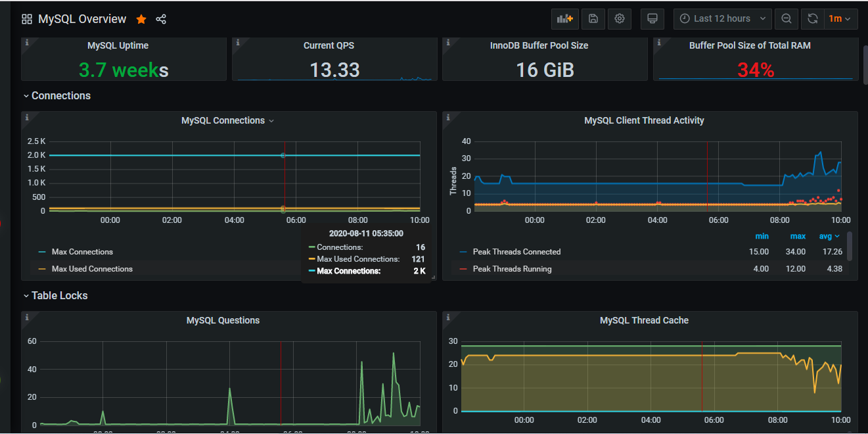Open the Last 12 hours time picker
The width and height of the screenshot is (868, 434).
[722, 18]
